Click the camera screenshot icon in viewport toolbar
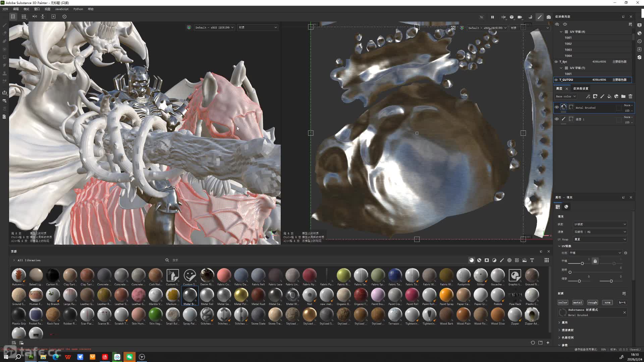The height and width of the screenshot is (362, 644). 548,17
